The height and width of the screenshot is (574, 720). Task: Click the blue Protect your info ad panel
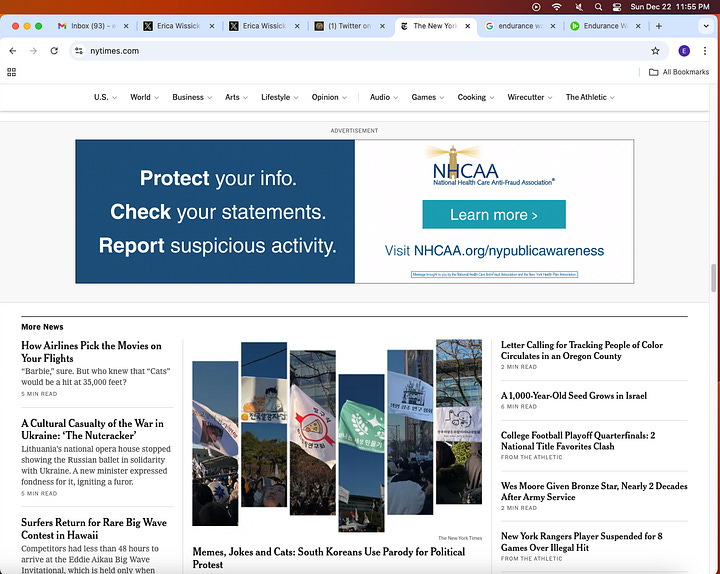click(x=215, y=212)
